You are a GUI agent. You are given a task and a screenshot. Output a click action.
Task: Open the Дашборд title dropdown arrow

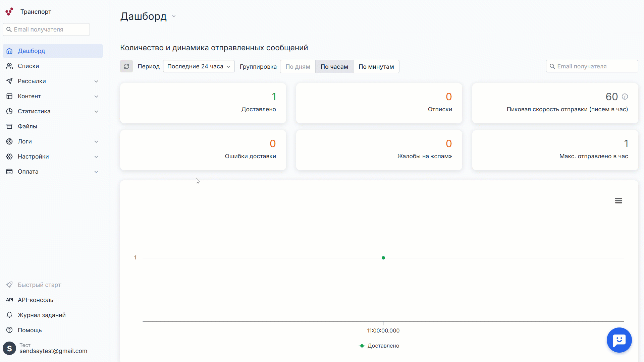coord(174,16)
